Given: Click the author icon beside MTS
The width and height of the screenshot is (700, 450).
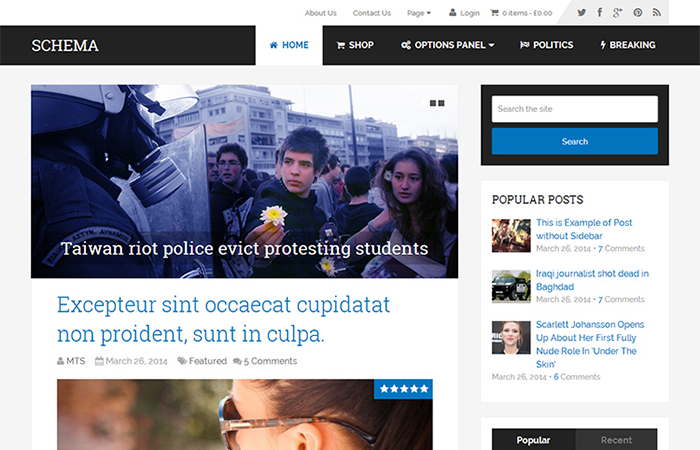Looking at the screenshot, I should tap(60, 361).
